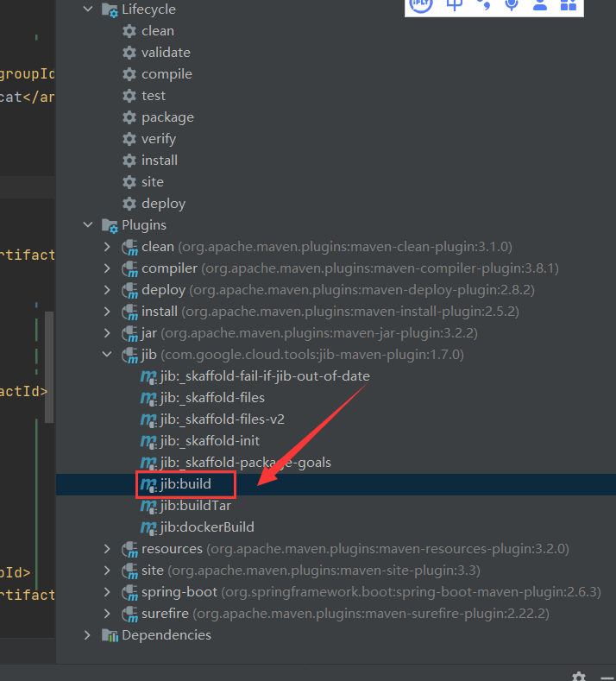
Task: Hide the Maven tool window via minimize dash
Action: (608, 678)
